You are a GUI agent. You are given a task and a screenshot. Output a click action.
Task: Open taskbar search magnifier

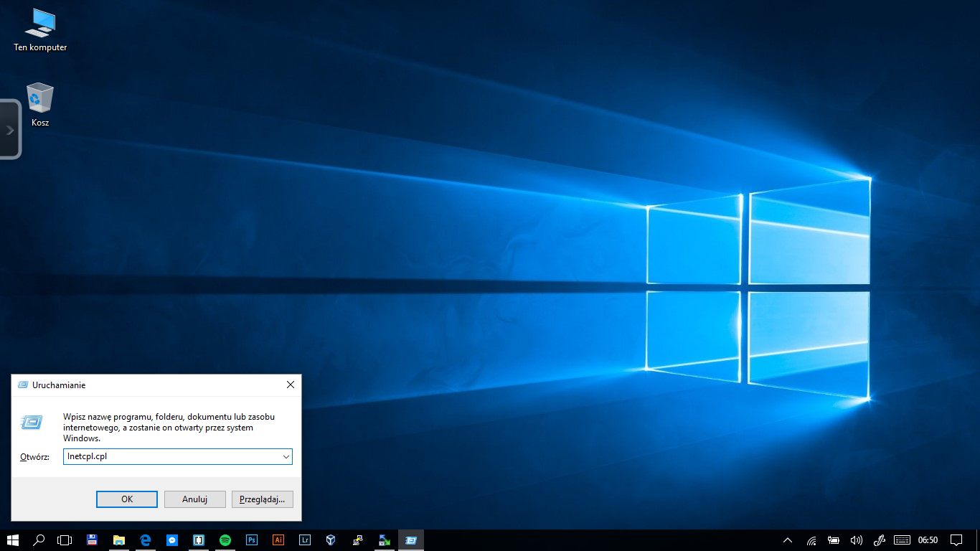pos(39,540)
